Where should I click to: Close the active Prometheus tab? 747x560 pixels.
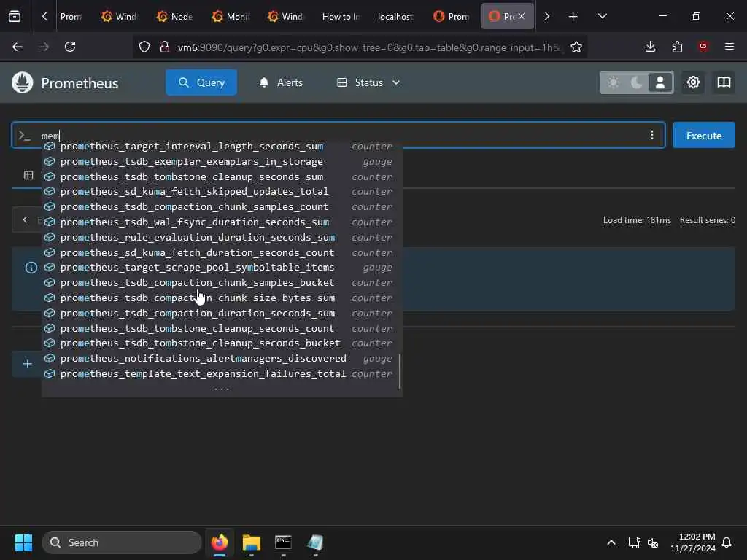pos(522,16)
